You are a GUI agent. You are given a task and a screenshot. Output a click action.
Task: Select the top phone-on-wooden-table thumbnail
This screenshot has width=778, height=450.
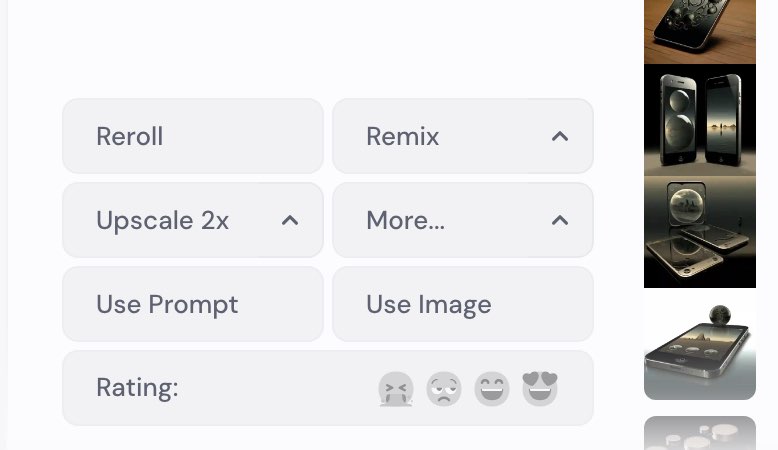click(x=700, y=30)
